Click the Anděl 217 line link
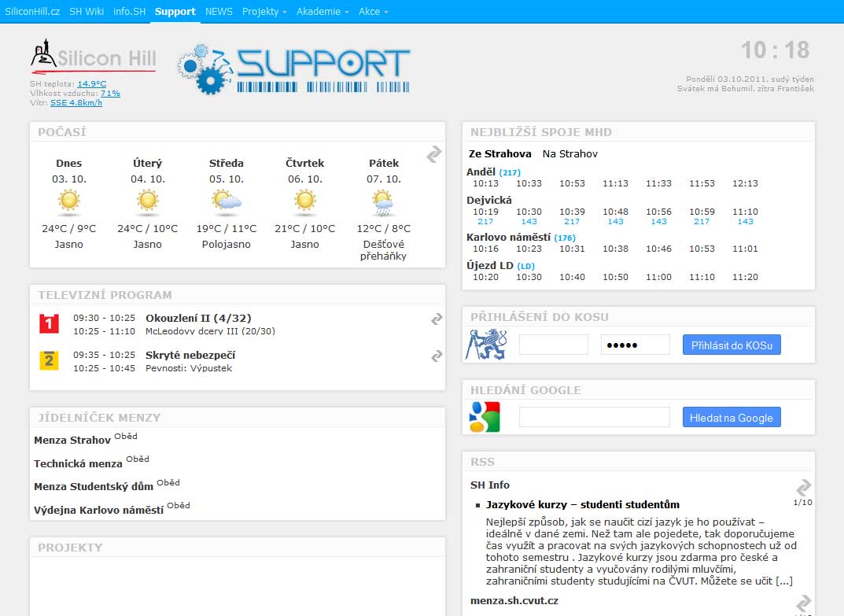The height and width of the screenshot is (616, 844). coord(509,172)
